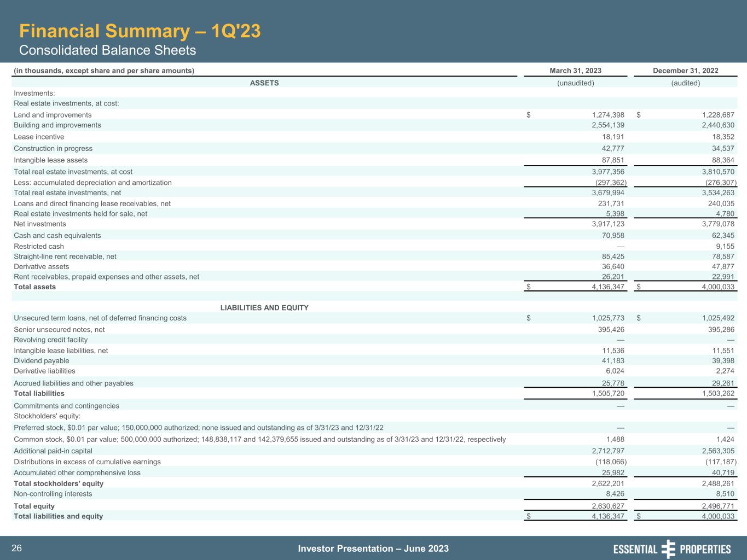Click the Essential Properties logo icon
747x560 pixels.
click(x=668, y=549)
